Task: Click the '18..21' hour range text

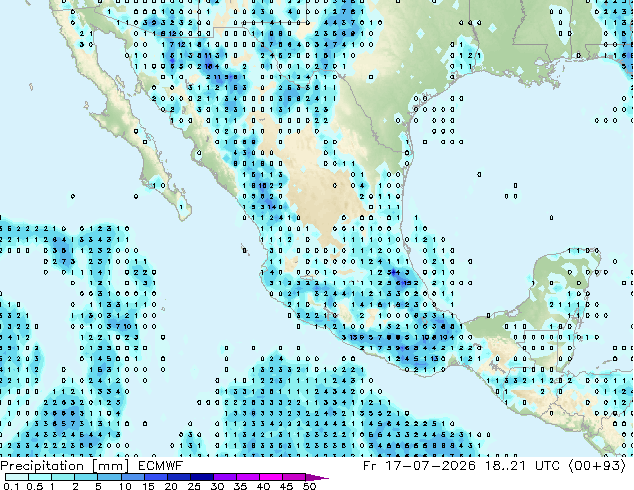Action: click(505, 466)
